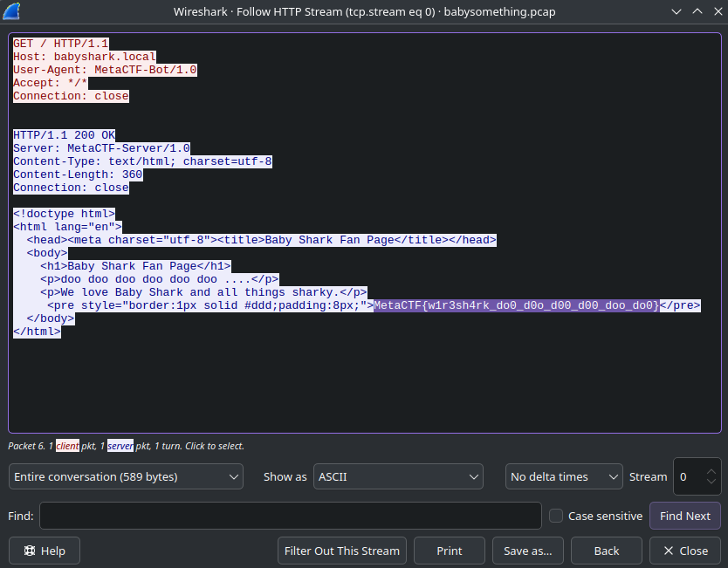The height and width of the screenshot is (568, 728).
Task: Click the 'Accept: */*' header line
Action: coord(50,83)
